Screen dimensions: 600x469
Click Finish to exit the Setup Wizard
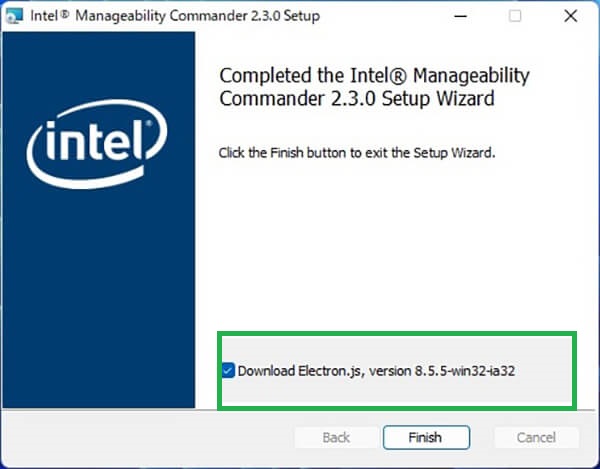click(426, 437)
